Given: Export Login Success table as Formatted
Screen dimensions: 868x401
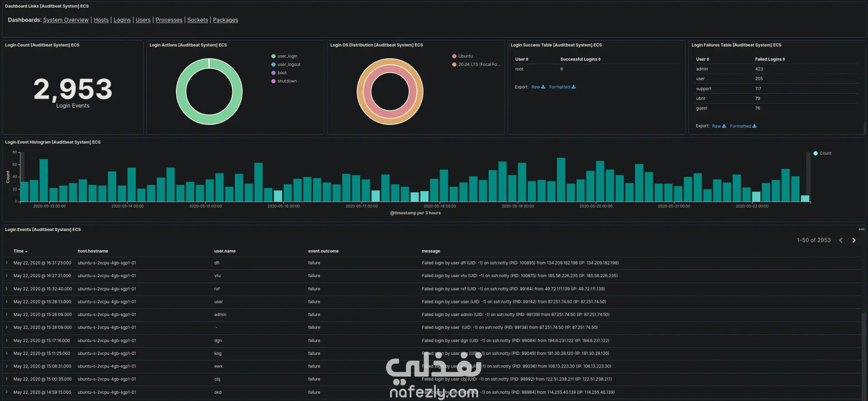Looking at the screenshot, I should click(562, 87).
